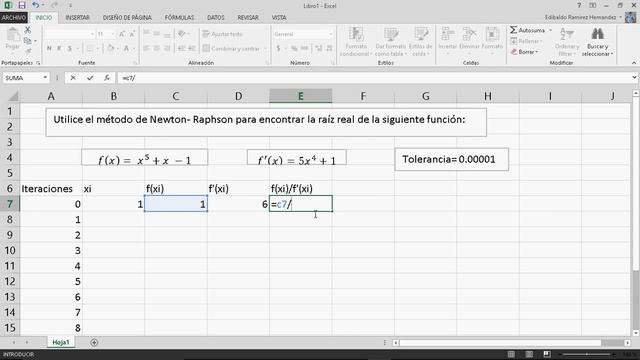
Task: Switch to the FÓRMULAS tab
Action: click(x=179, y=18)
